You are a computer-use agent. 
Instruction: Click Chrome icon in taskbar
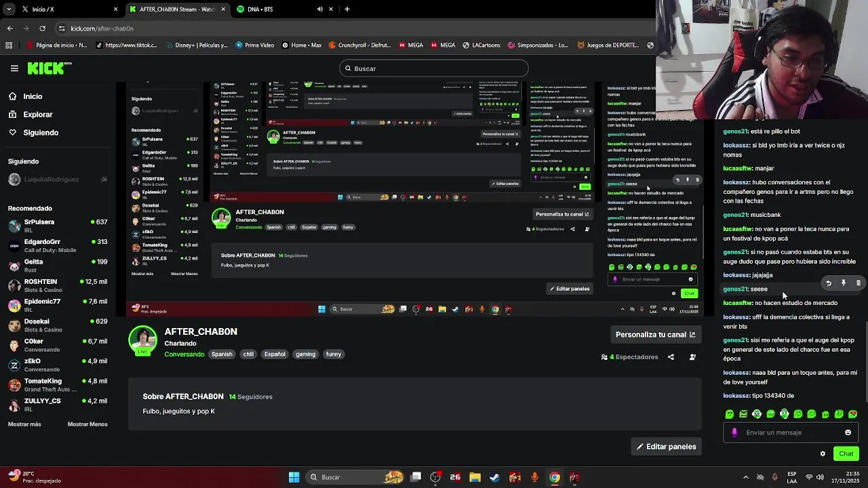(555, 477)
